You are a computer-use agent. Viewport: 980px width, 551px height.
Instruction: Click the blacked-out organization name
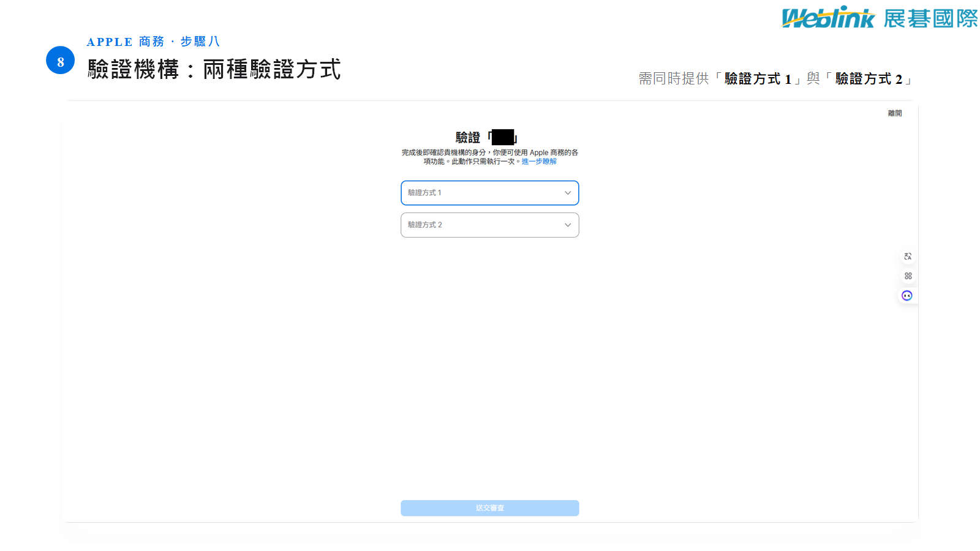click(503, 137)
